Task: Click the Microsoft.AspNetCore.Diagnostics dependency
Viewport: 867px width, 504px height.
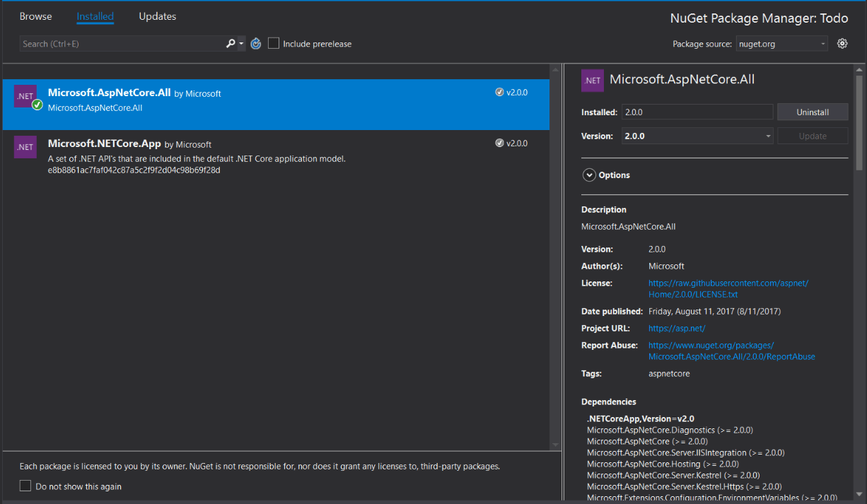Action: (x=670, y=430)
